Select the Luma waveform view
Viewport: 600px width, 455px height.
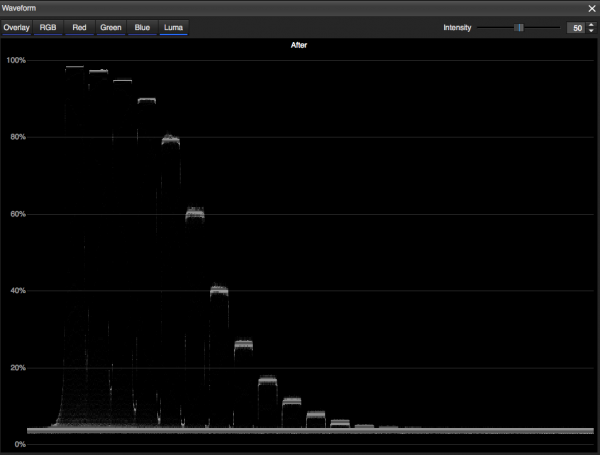174,27
